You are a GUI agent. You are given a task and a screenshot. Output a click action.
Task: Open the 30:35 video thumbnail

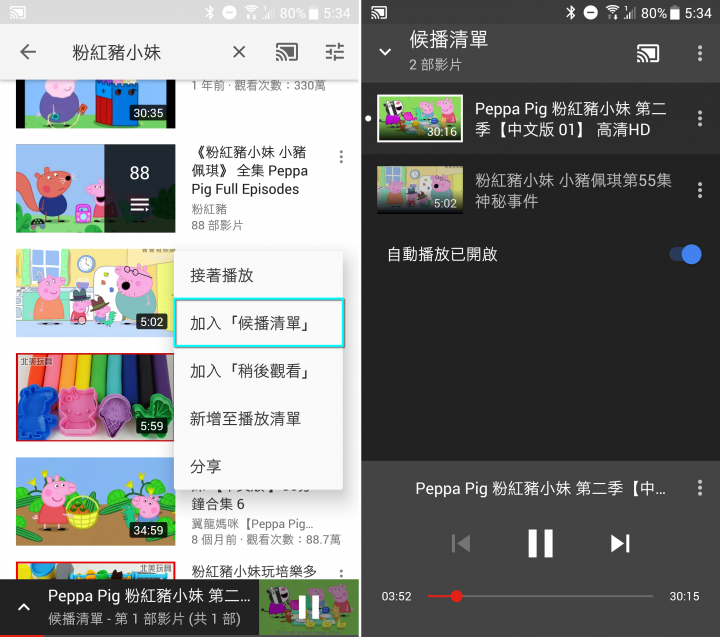click(96, 104)
